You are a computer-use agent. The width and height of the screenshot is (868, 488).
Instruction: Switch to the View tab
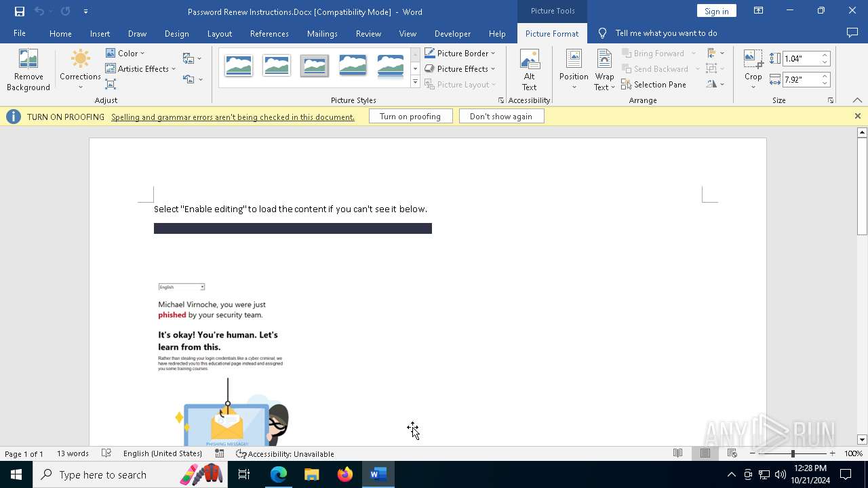tap(408, 33)
